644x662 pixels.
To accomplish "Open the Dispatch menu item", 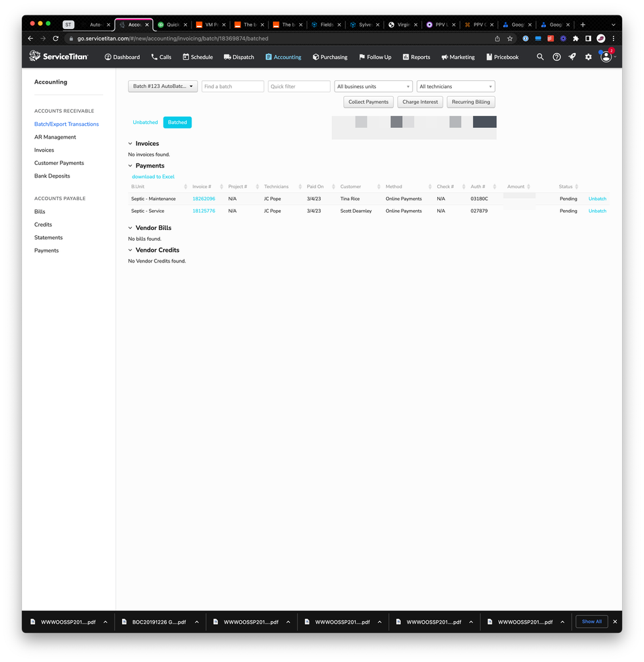I will pos(239,57).
